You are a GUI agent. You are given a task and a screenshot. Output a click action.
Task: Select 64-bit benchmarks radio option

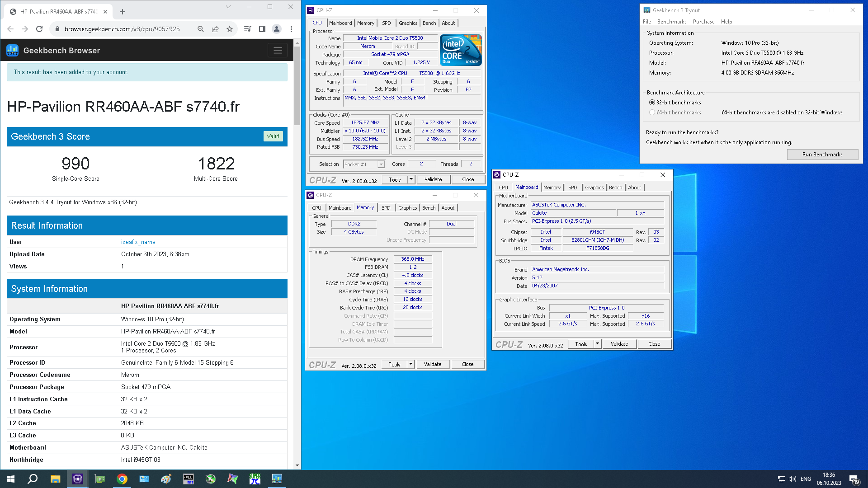tap(652, 113)
